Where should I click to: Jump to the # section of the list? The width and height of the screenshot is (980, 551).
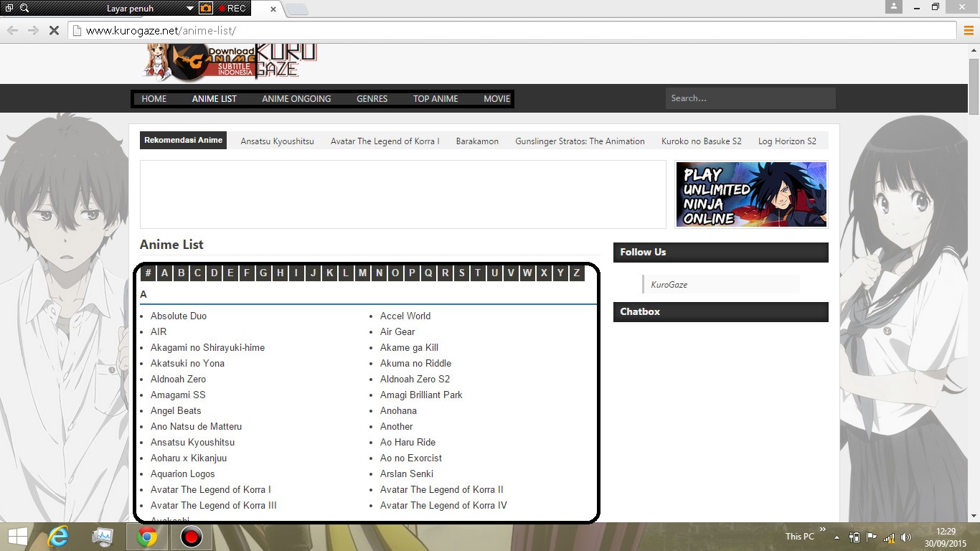149,273
